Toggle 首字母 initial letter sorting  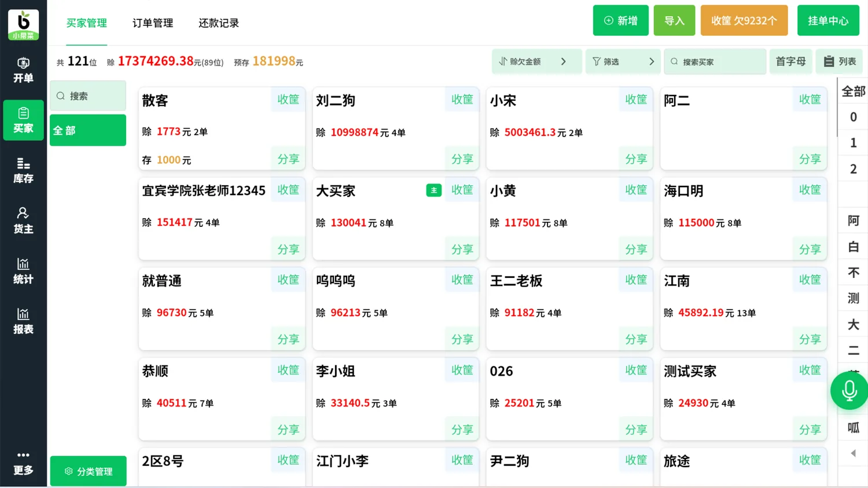(x=790, y=61)
